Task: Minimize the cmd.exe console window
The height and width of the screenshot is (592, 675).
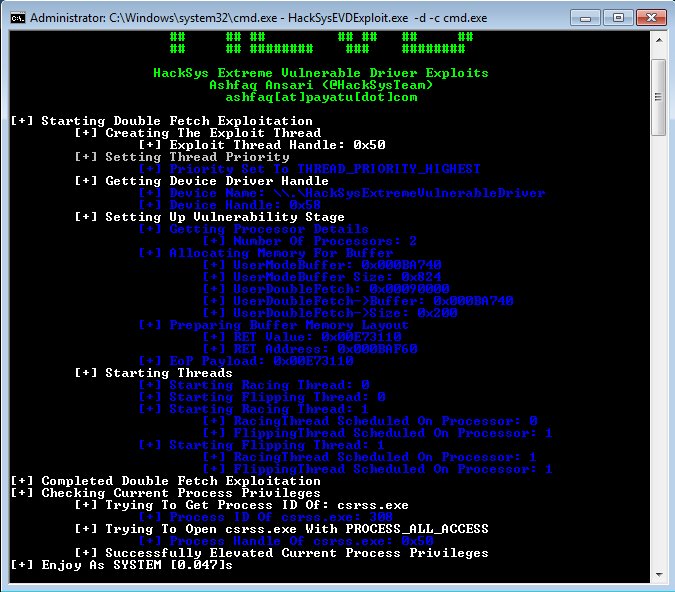Action: click(x=585, y=18)
